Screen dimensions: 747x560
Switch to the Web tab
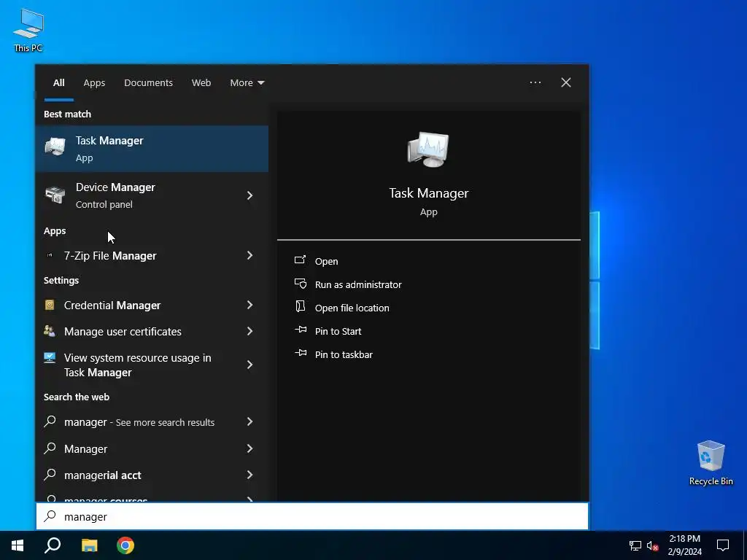click(201, 83)
